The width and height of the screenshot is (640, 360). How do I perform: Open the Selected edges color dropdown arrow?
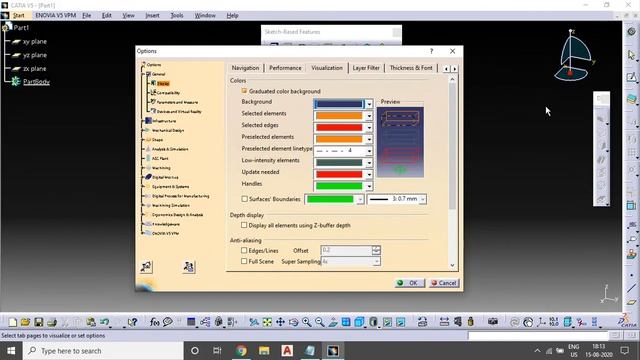[369, 127]
